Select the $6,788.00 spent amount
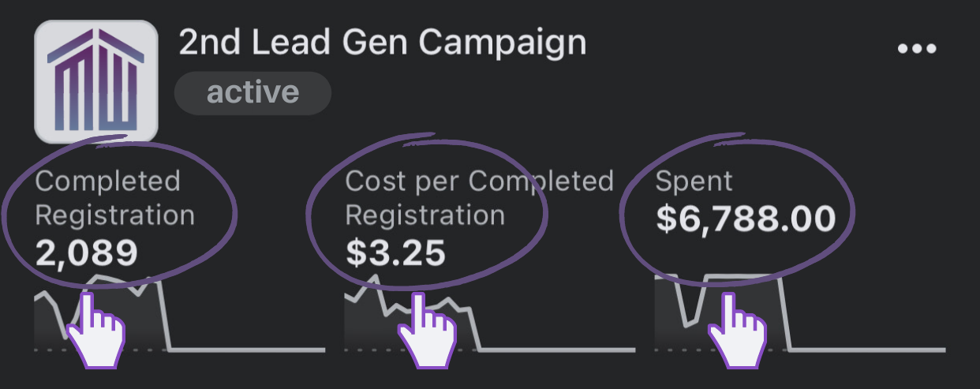The image size is (980, 389). pos(746,219)
